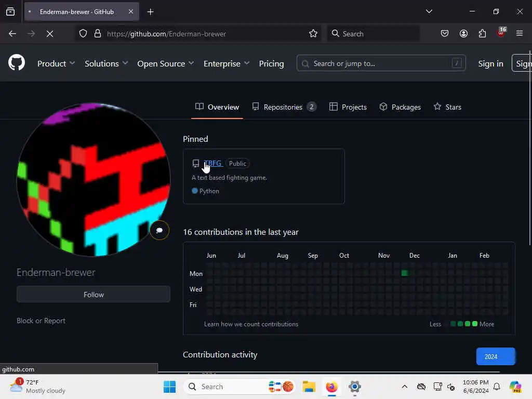Switch to the Packages tab
The image size is (532, 399).
point(400,107)
